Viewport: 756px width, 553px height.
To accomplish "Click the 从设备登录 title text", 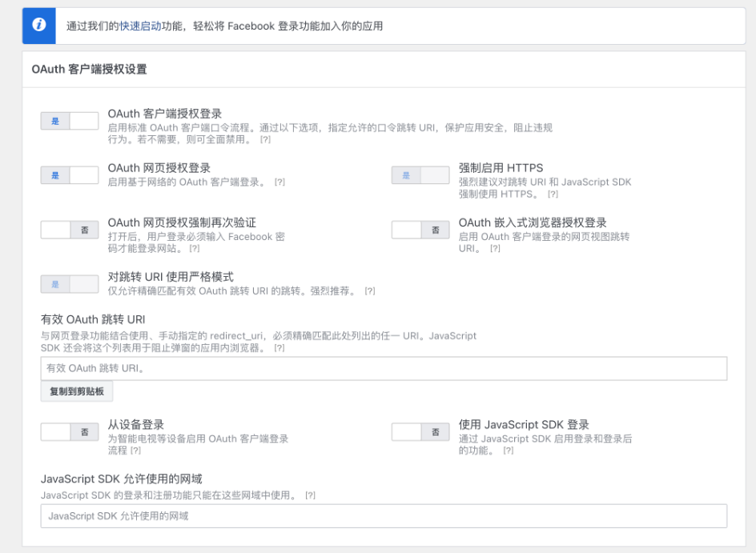I will pos(136,425).
